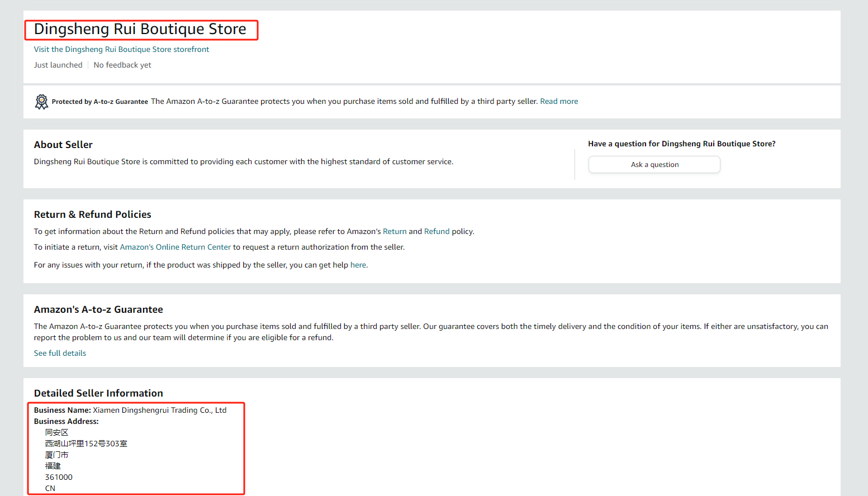Open Amazon's Refund policy link
The width and height of the screenshot is (868, 496).
tap(437, 231)
